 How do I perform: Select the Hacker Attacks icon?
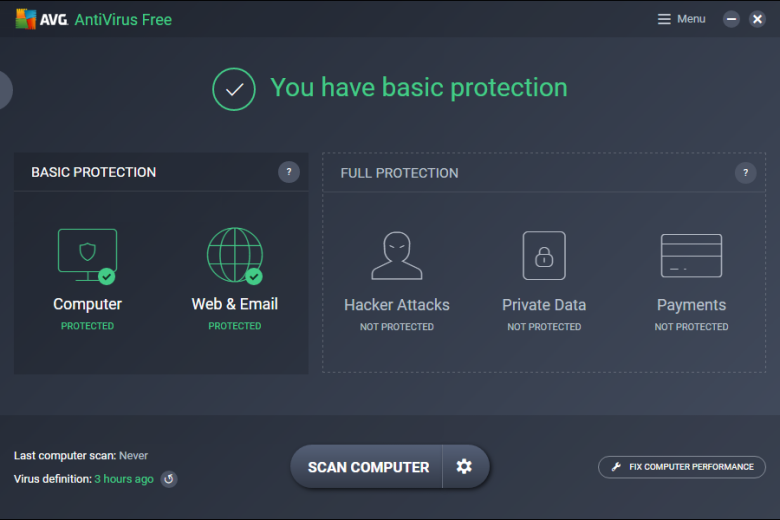click(x=396, y=255)
